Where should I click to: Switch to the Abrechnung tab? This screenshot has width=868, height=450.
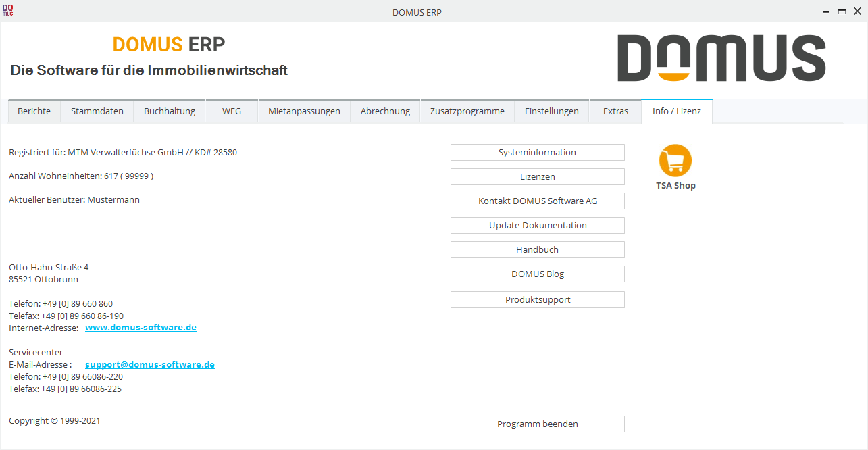click(385, 111)
